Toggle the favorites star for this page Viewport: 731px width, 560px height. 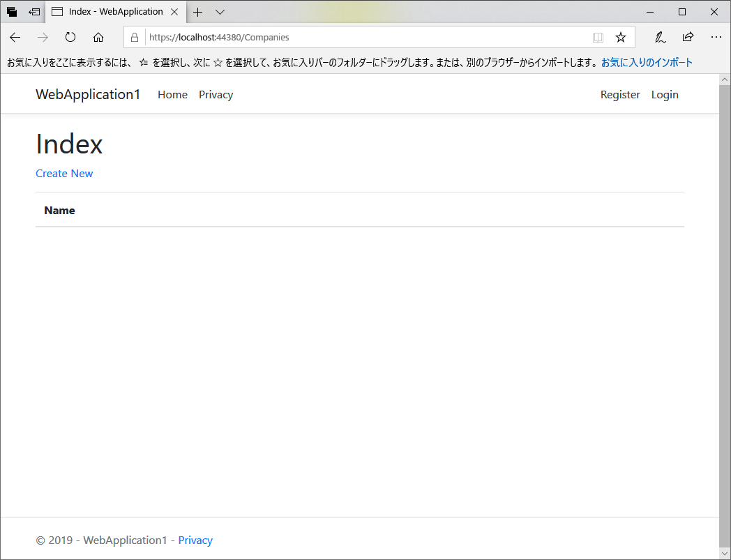click(x=621, y=37)
